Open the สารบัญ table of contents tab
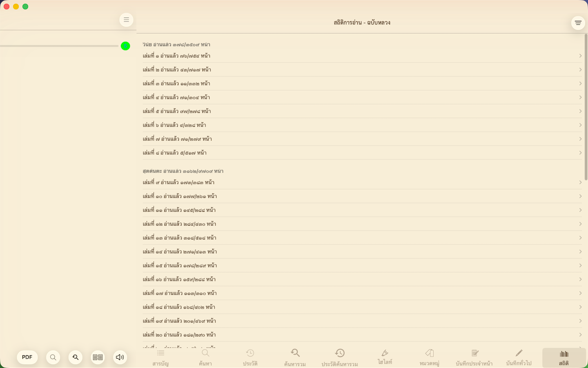588x368 pixels. coord(160,358)
